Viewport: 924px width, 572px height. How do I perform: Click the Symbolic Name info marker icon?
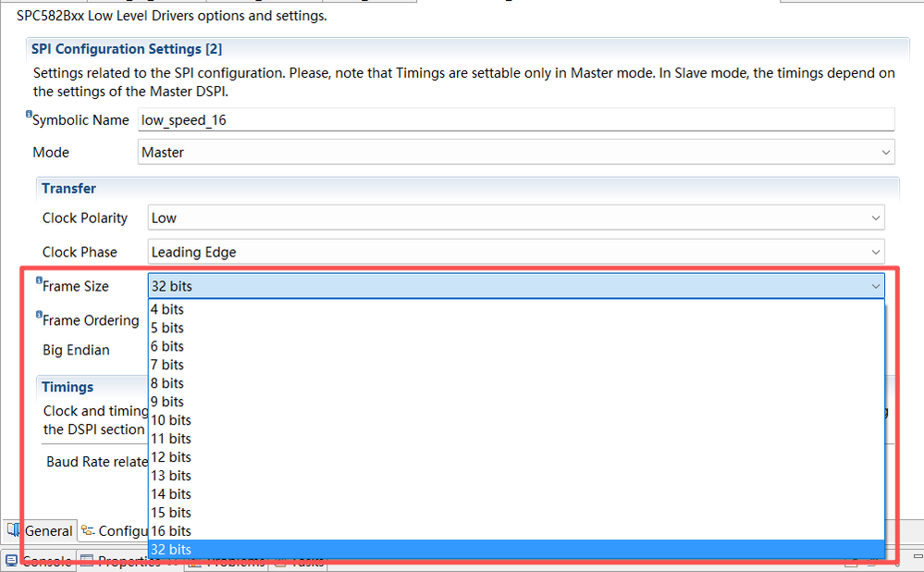(29, 114)
